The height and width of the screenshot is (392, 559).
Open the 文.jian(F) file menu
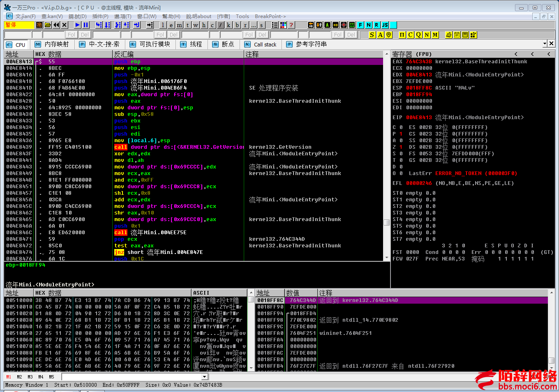click(25, 16)
